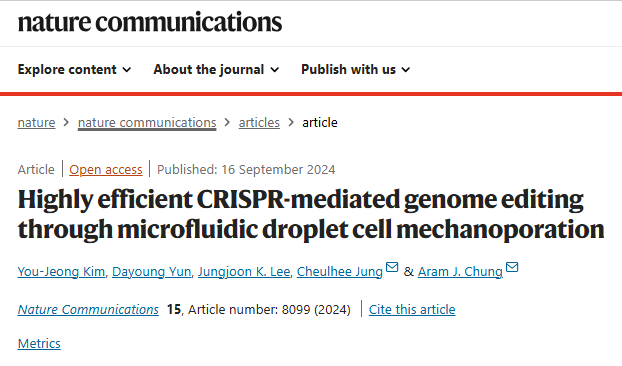Click the chevron arrow after Publish with us
Screen dimensions: 622x366
[405, 70]
